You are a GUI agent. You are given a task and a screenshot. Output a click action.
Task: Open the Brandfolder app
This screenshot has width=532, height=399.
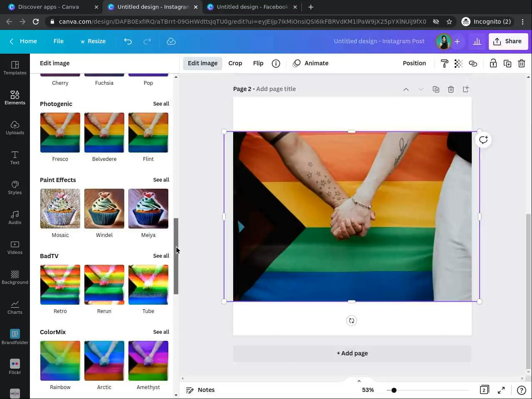tap(15, 337)
